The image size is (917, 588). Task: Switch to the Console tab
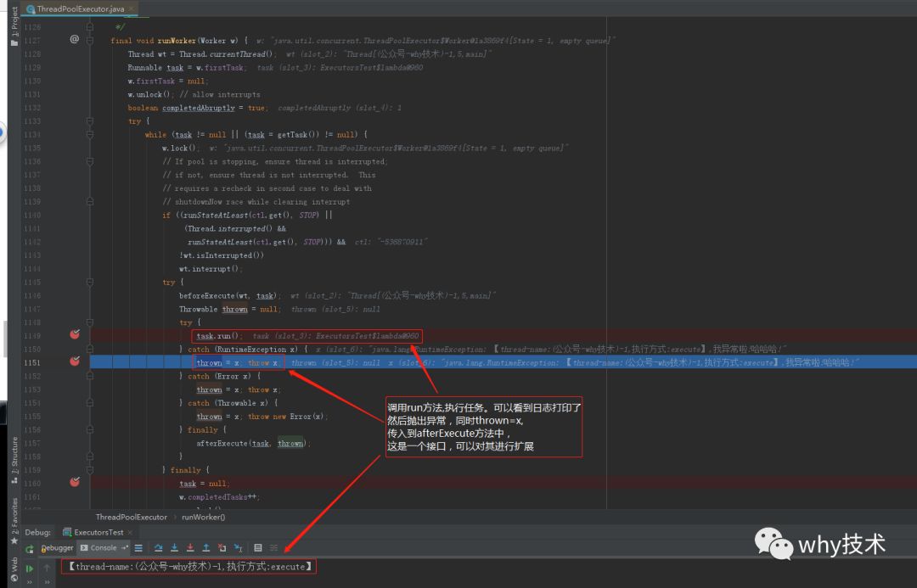(x=98, y=547)
